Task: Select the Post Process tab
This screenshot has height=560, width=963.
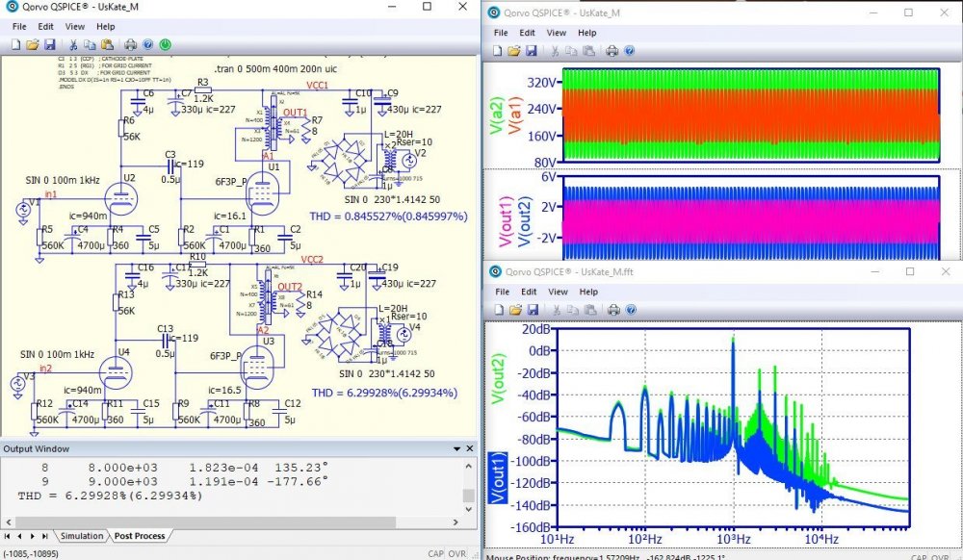Action: click(x=139, y=536)
